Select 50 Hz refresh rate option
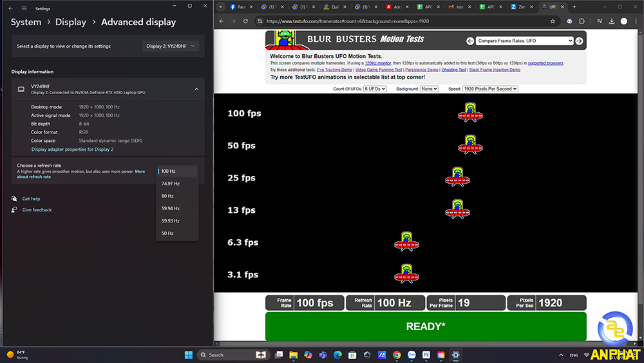 178,233
